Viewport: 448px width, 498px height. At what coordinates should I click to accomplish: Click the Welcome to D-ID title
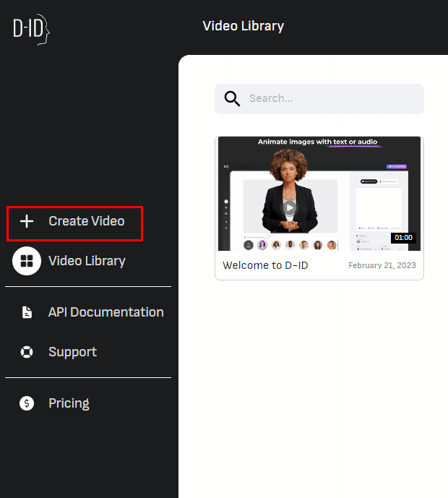[265, 265]
